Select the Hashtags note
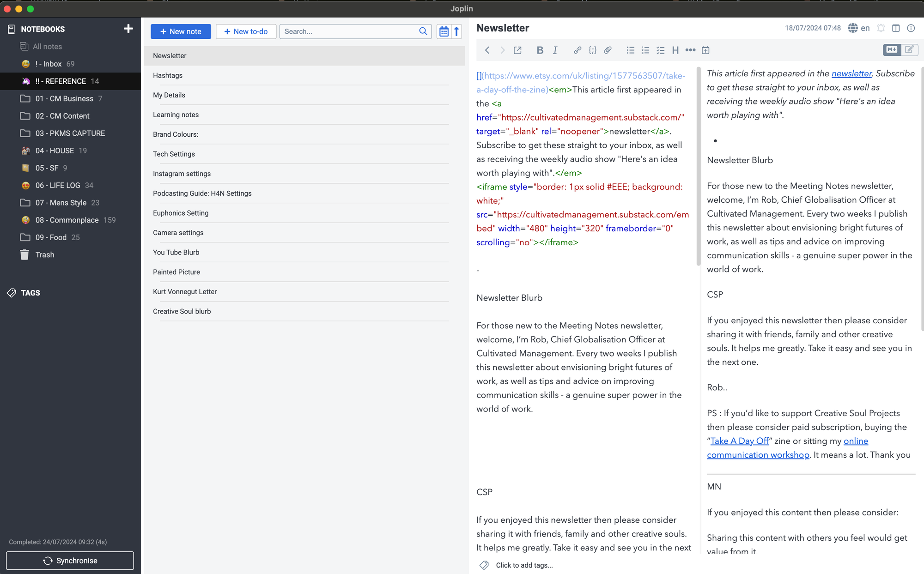924x574 pixels. pyautogui.click(x=168, y=75)
